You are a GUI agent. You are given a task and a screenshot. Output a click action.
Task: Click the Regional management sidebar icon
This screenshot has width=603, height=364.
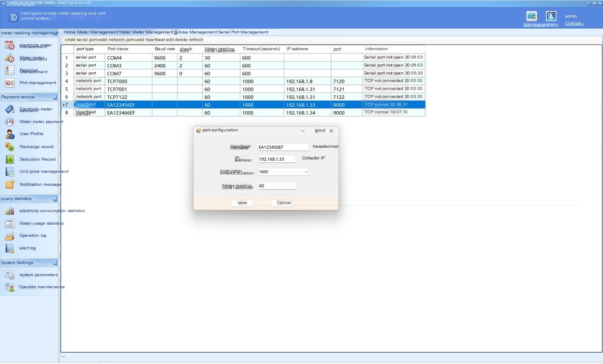10,70
